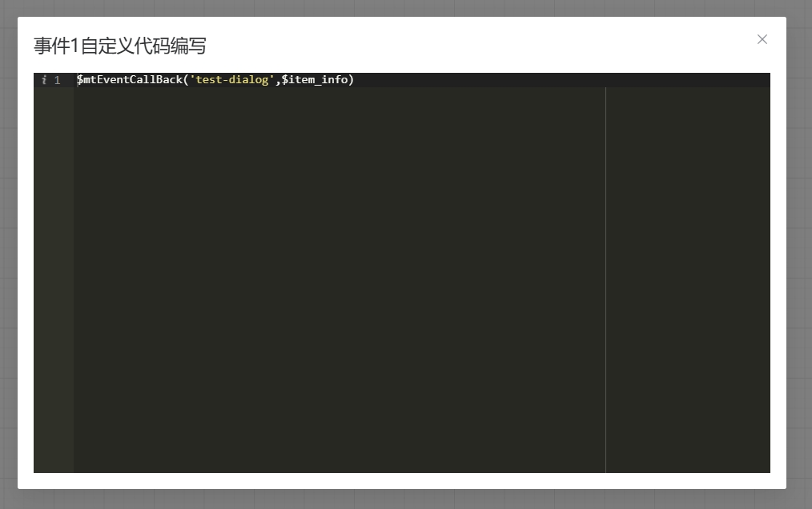Click the word 'dialog' inside the string
This screenshot has height=509, width=812.
tap(250, 80)
